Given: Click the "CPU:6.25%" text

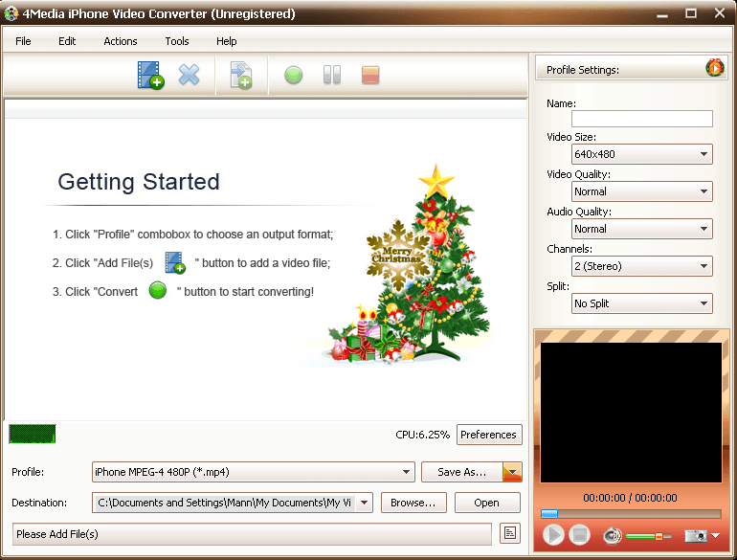Looking at the screenshot, I should pyautogui.click(x=422, y=435).
